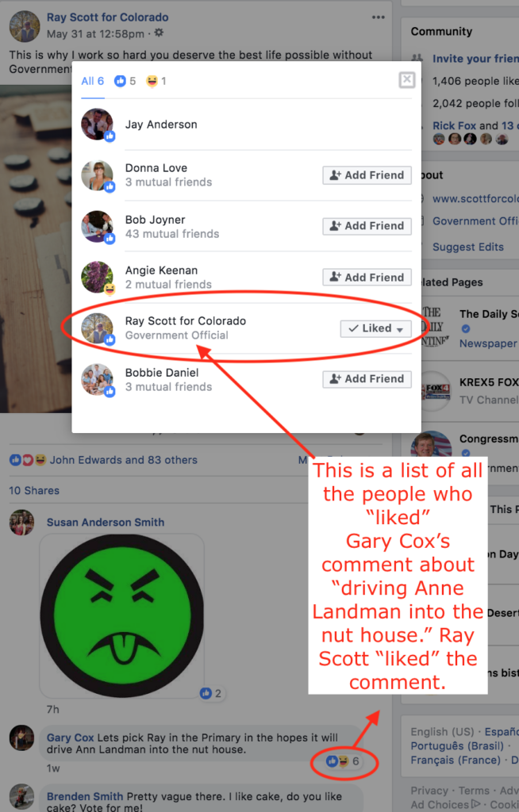This screenshot has height=812, width=519.
Task: Open Jay Anderson's profile picture
Action: tap(97, 124)
